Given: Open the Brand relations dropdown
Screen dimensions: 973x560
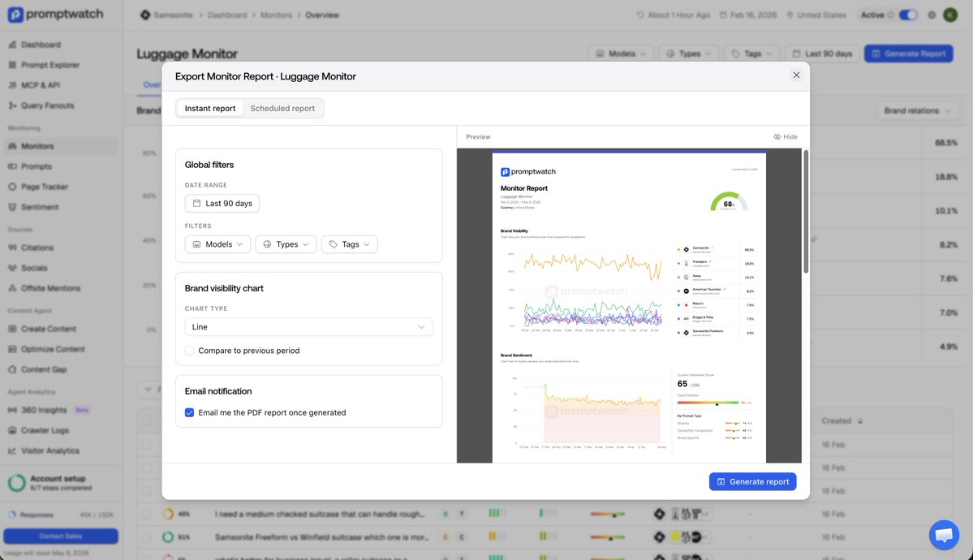Looking at the screenshot, I should [917, 110].
